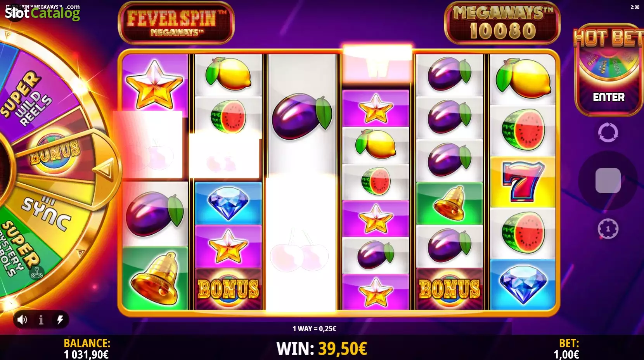The height and width of the screenshot is (360, 644).
Task: Mute the game sound via speaker icon
Action: tap(22, 320)
